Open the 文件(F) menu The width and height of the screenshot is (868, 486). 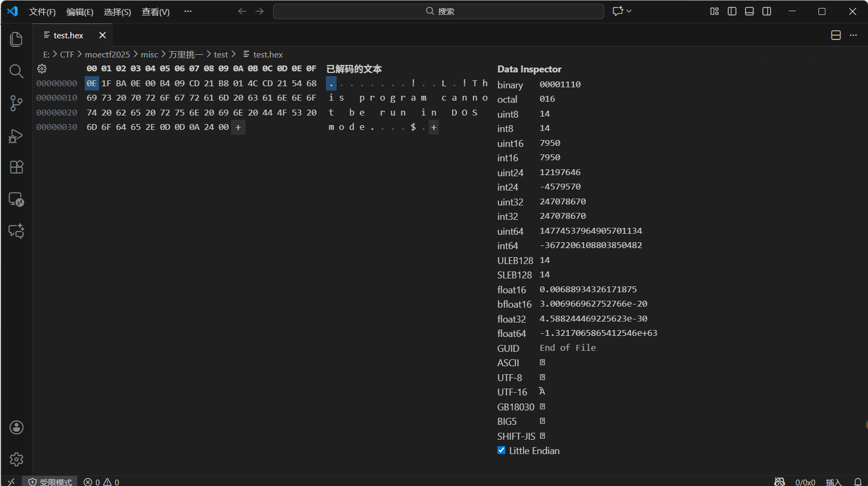point(42,11)
